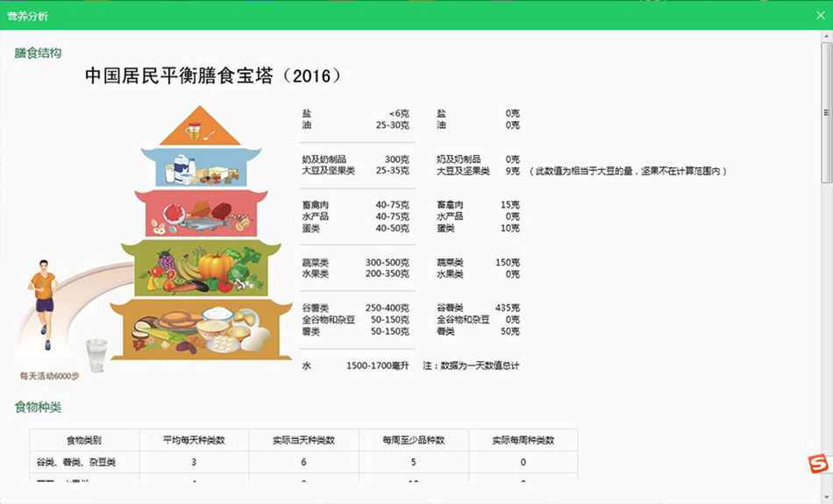
Task: Click the 食物类别 column header
Action: [84, 440]
